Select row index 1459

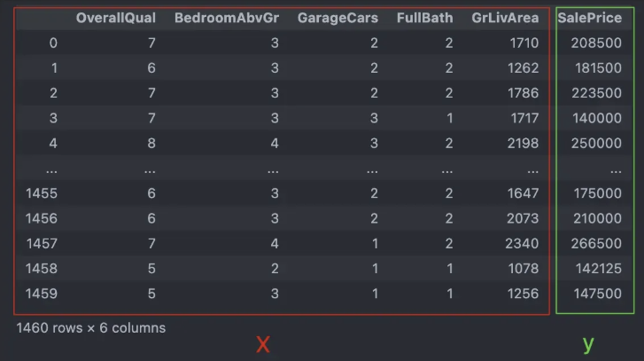tap(42, 294)
